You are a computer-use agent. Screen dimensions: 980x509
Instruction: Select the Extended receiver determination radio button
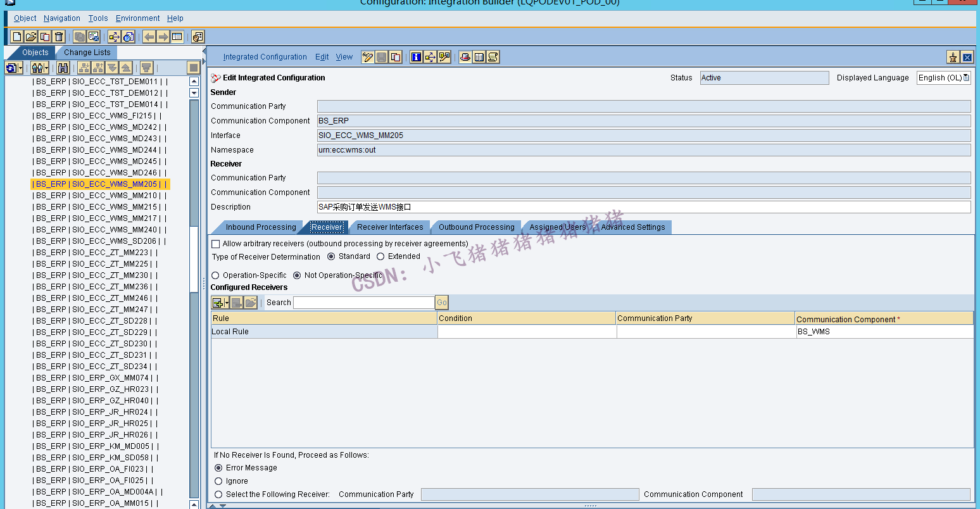point(380,256)
